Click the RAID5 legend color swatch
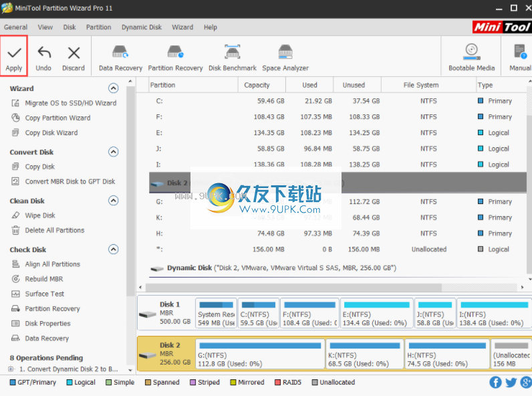This screenshot has width=532, height=396. click(277, 383)
